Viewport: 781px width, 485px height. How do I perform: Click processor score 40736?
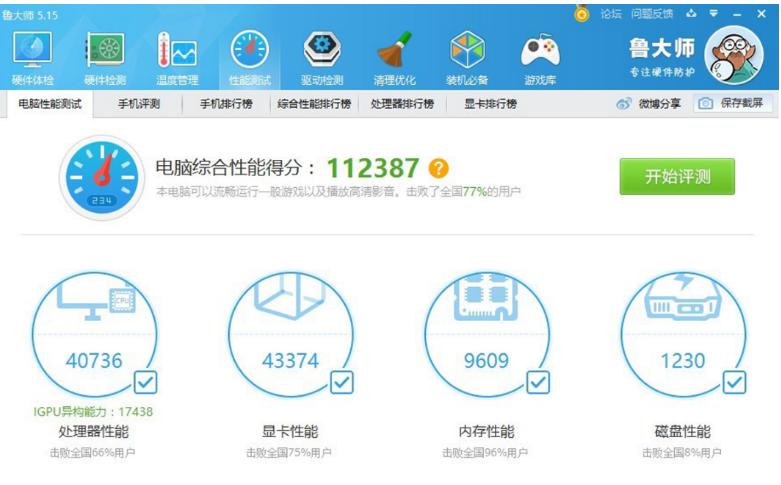[94, 361]
